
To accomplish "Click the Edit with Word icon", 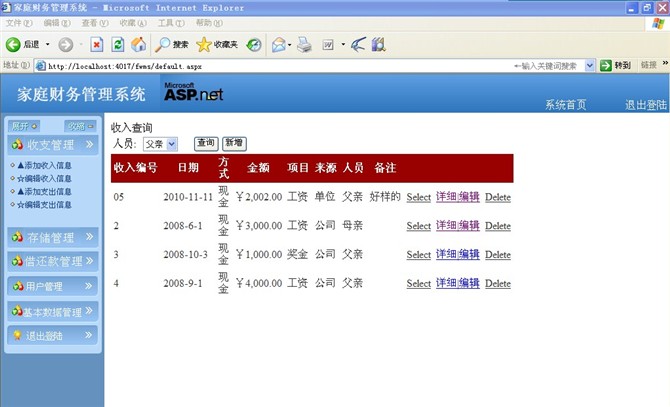I will coord(328,44).
